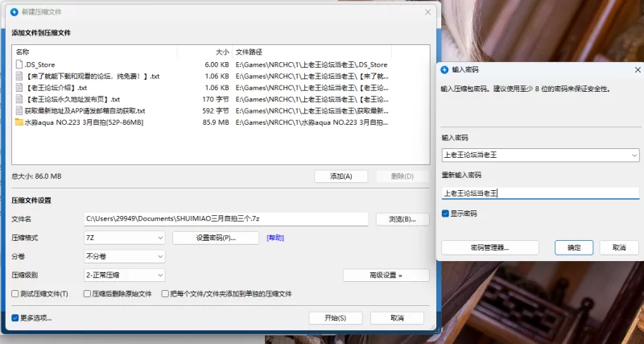
Task: Expand the 输入密码 history dropdown arrow
Action: click(634, 155)
